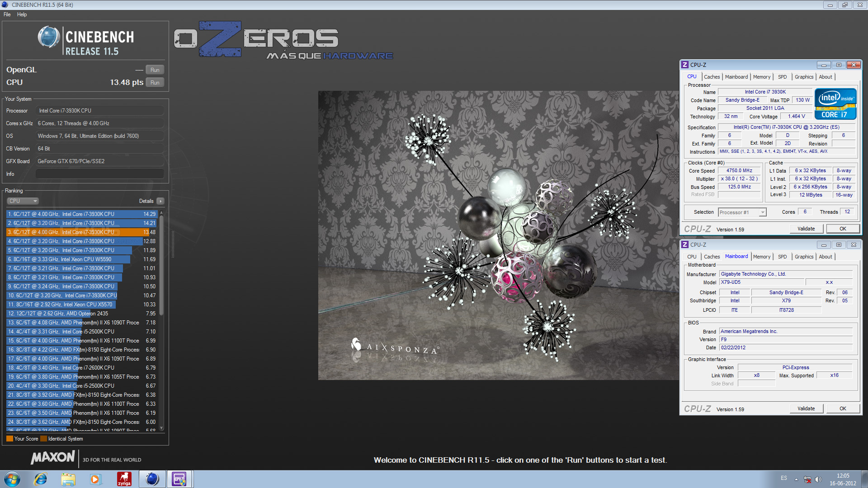Switch to CPU-Z taskbar button

pyautogui.click(x=179, y=479)
